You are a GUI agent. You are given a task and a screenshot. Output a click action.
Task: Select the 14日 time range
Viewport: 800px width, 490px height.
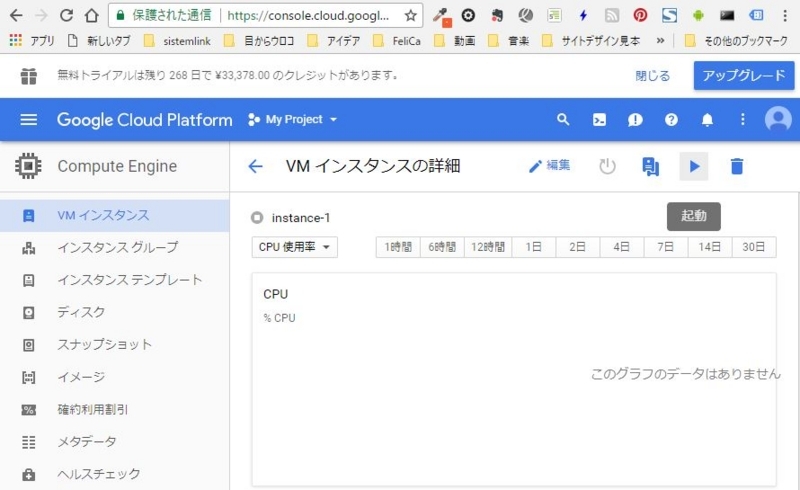(709, 247)
